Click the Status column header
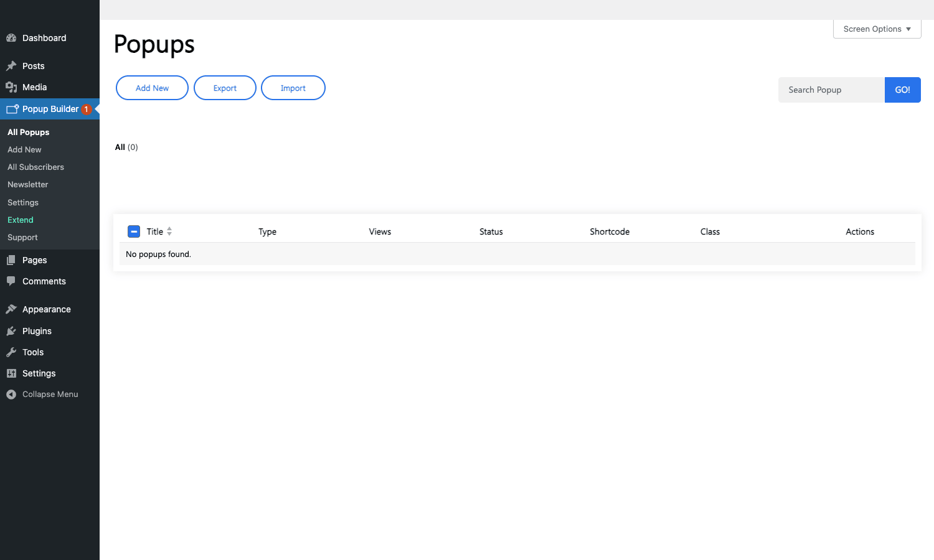The width and height of the screenshot is (934, 560). pos(491,231)
